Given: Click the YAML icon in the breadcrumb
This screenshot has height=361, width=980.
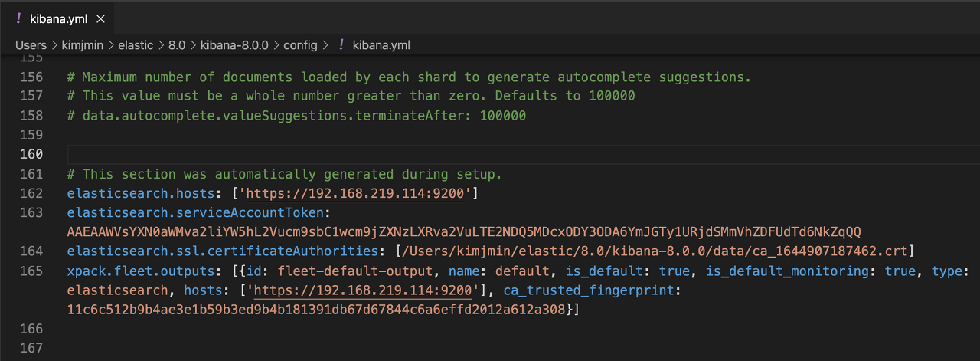Looking at the screenshot, I should [341, 45].
